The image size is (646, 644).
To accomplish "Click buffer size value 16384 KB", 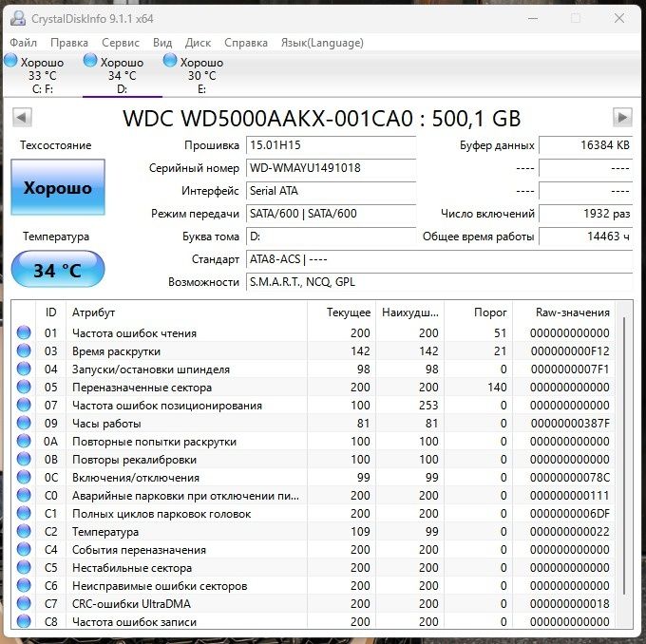I will click(585, 145).
